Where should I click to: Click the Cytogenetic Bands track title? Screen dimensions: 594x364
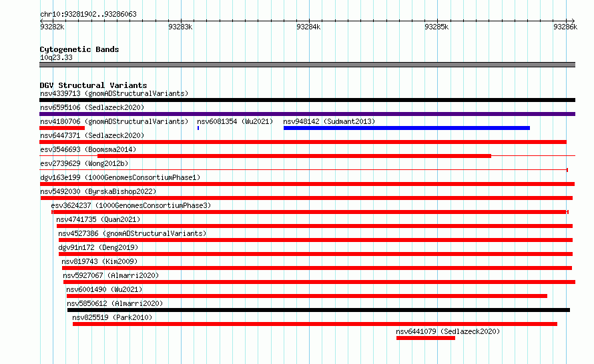(x=79, y=49)
